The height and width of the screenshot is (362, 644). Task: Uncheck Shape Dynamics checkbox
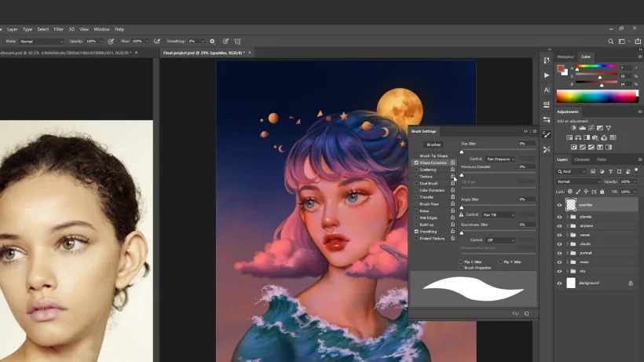point(416,163)
